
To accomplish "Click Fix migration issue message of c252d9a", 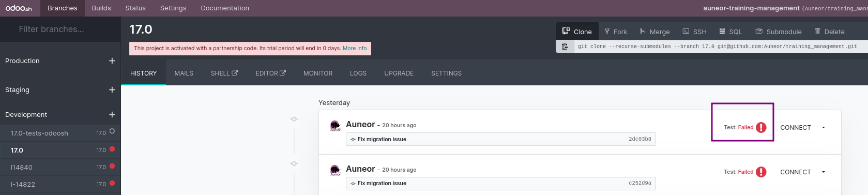I will click(x=382, y=184).
